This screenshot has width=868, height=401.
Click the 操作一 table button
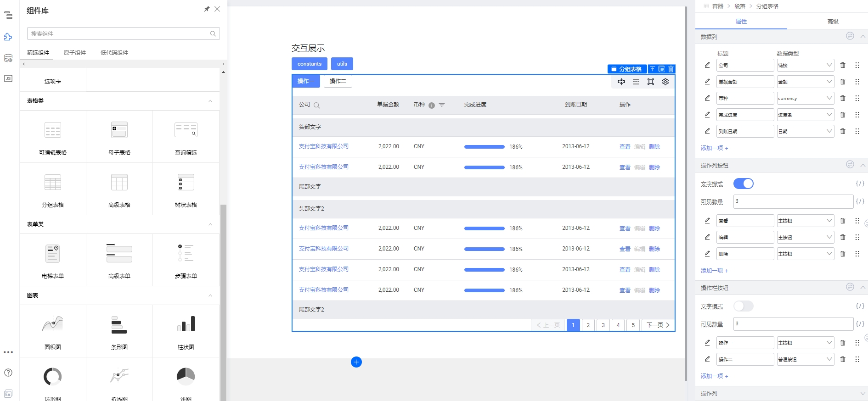tap(306, 81)
